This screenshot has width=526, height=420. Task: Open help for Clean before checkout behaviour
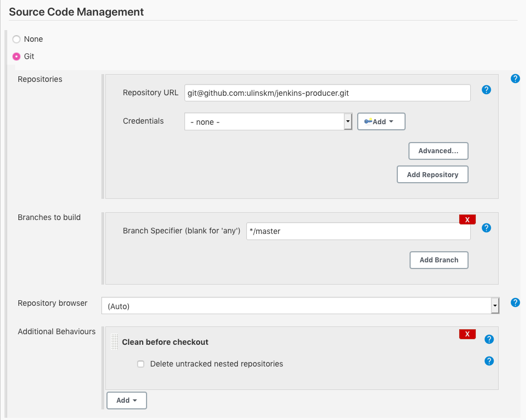coord(489,339)
